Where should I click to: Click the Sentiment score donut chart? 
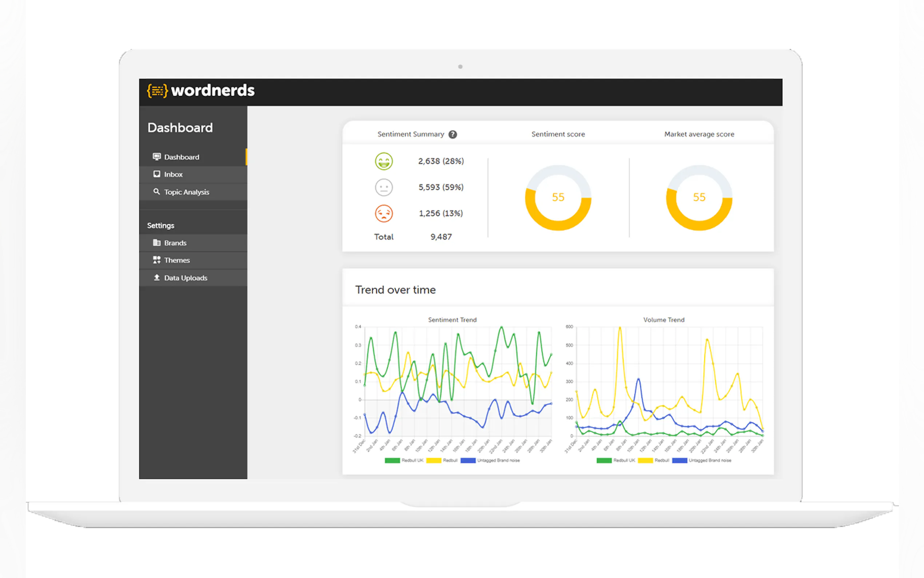(558, 198)
